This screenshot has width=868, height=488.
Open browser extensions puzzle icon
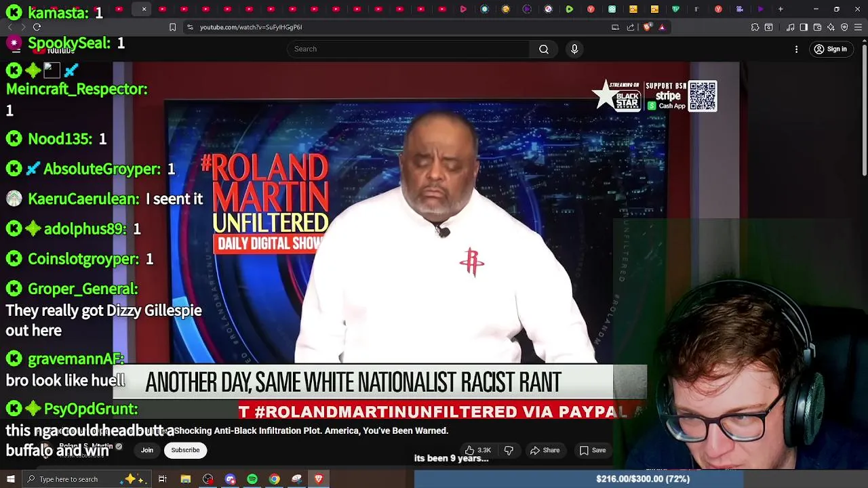click(755, 27)
